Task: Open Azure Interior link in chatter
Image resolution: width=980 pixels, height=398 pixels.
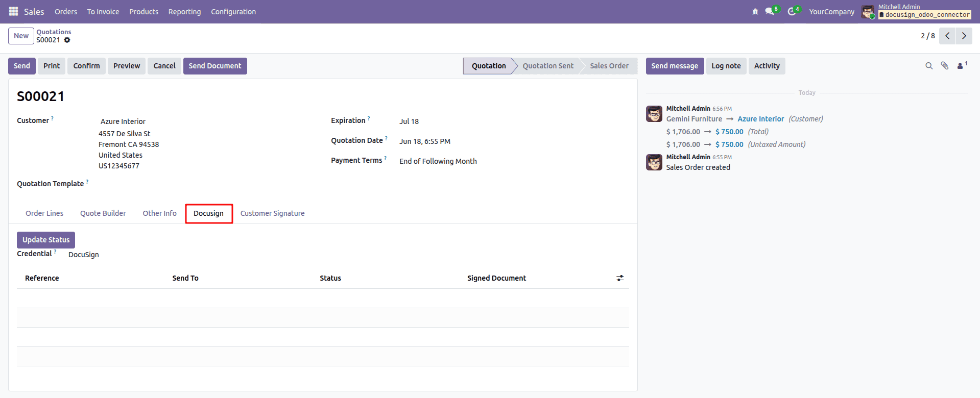Action: pyautogui.click(x=760, y=119)
